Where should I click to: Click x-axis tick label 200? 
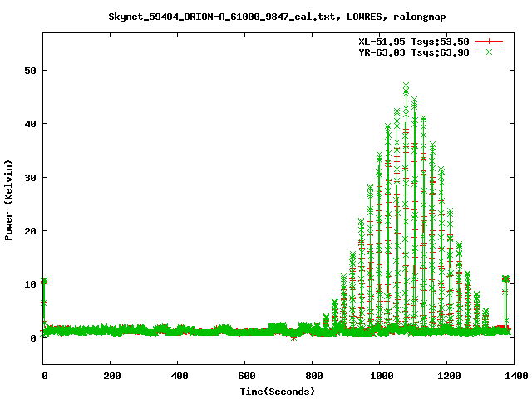coord(111,376)
